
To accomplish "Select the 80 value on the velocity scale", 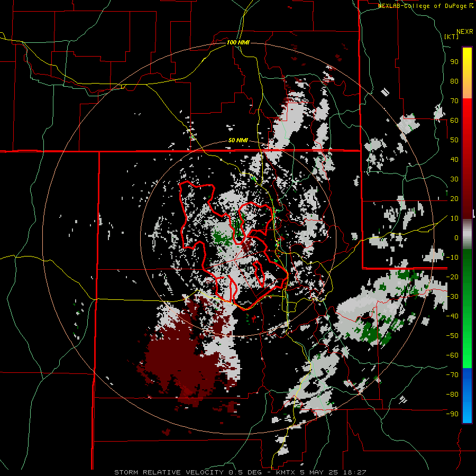I will coord(454,81).
